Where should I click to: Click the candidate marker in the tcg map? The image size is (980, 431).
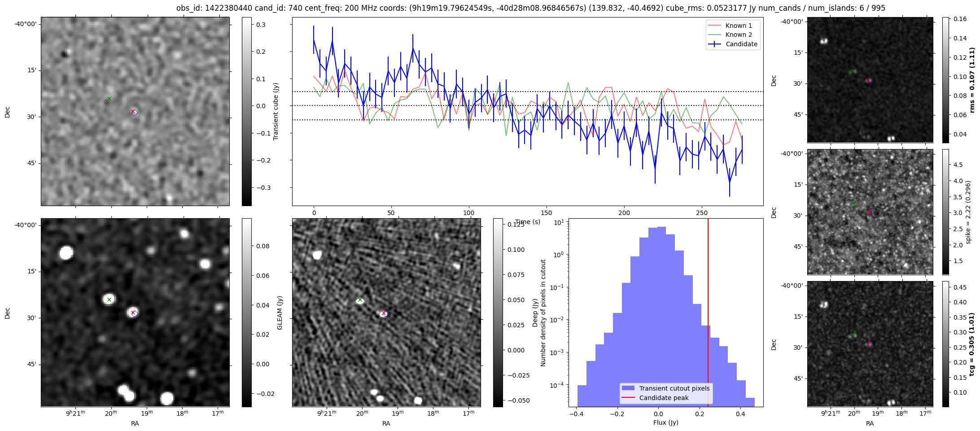(x=869, y=344)
